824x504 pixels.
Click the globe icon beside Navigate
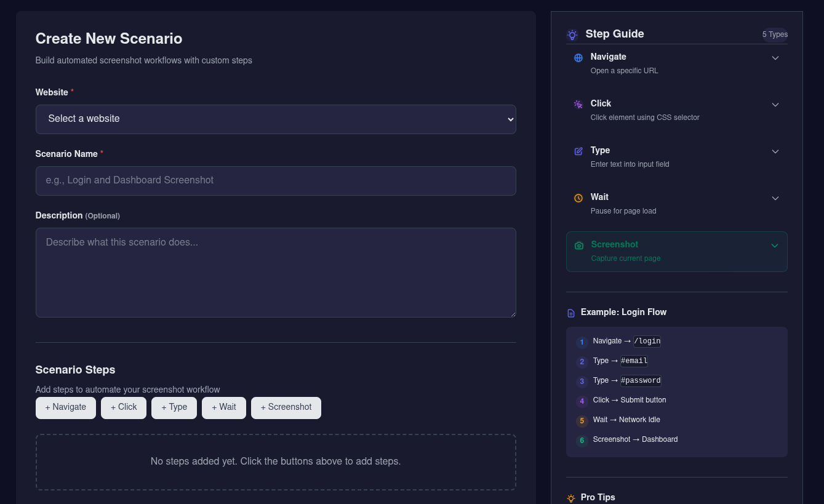pyautogui.click(x=578, y=58)
